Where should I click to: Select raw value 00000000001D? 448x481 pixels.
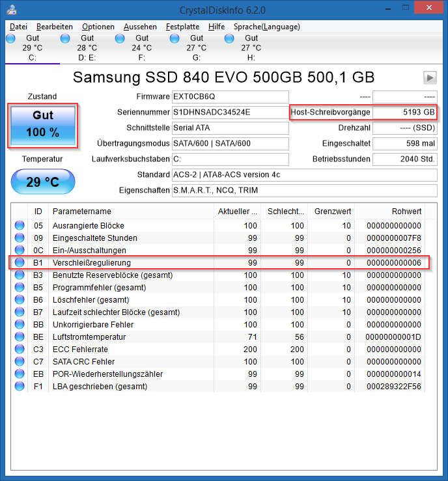[x=393, y=337]
